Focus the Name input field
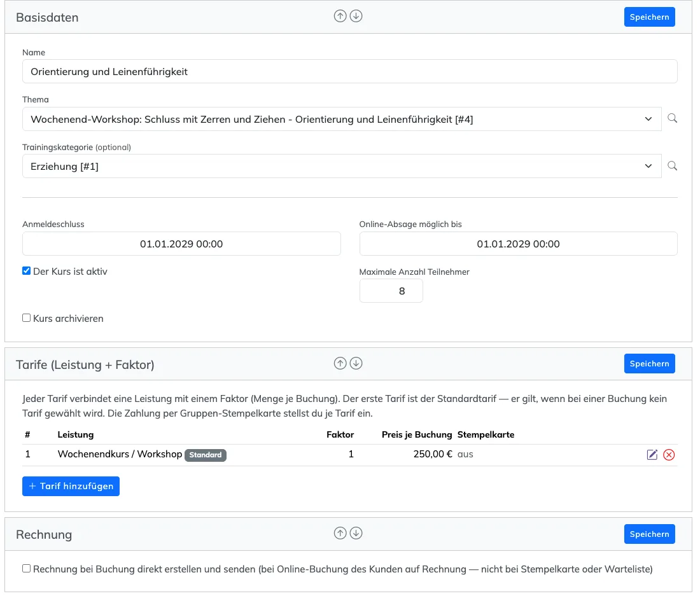The height and width of the screenshot is (596, 700). 350,71
